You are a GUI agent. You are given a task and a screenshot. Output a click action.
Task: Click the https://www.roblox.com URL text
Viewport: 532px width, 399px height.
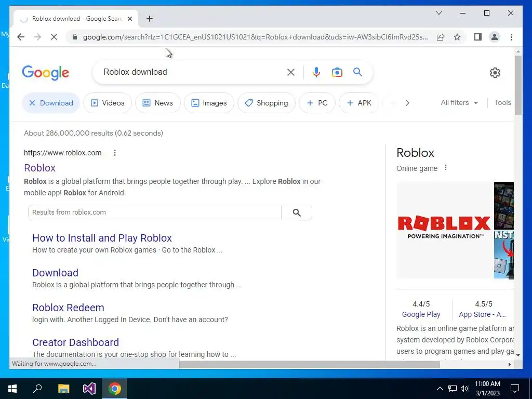click(x=63, y=153)
